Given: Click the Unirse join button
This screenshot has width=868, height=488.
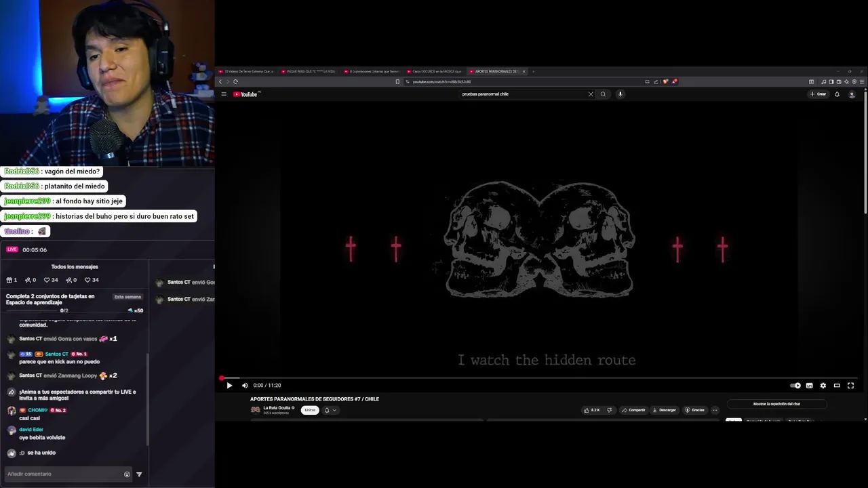Looking at the screenshot, I should [310, 410].
